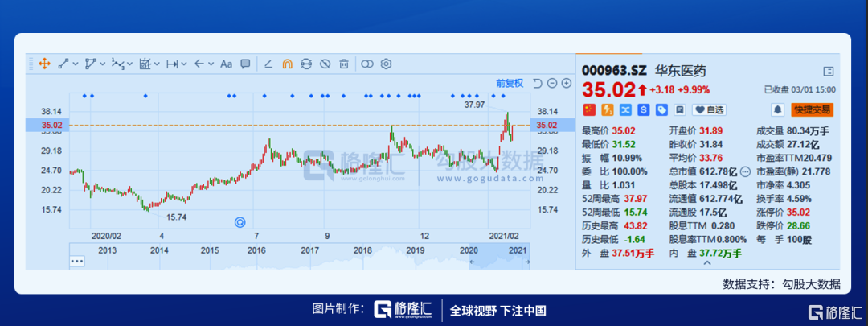868x326 pixels.
Task: Open 快捷交易 quick trade
Action: 812,109
